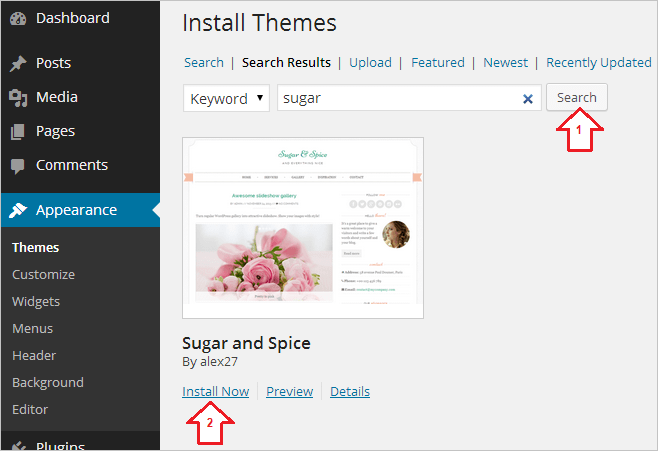Click into the theme search text field
This screenshot has width=658, height=451.
[400, 99]
